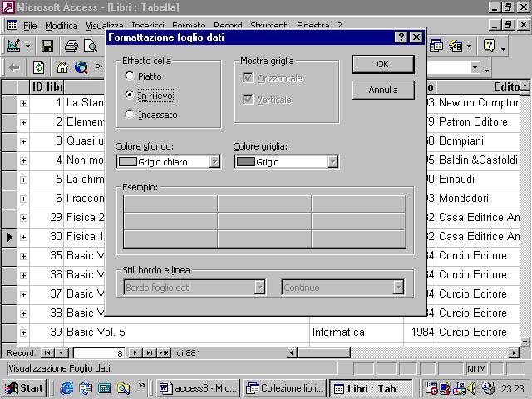Click the Back arrow on the Web toolbar

(14, 68)
